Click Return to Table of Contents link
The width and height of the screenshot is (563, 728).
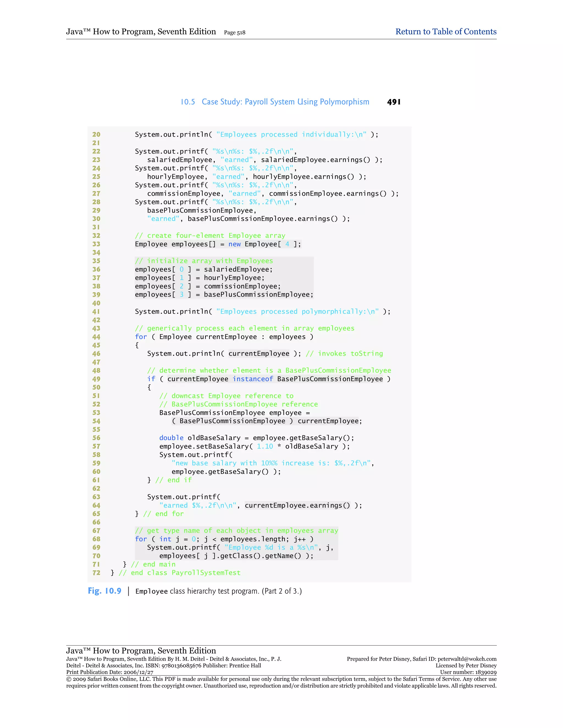pyautogui.click(x=446, y=32)
